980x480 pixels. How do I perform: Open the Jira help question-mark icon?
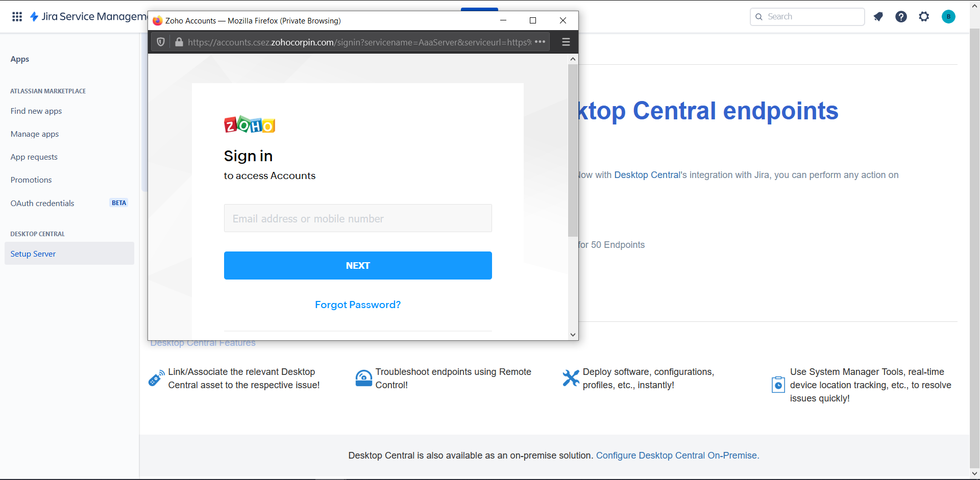[901, 17]
